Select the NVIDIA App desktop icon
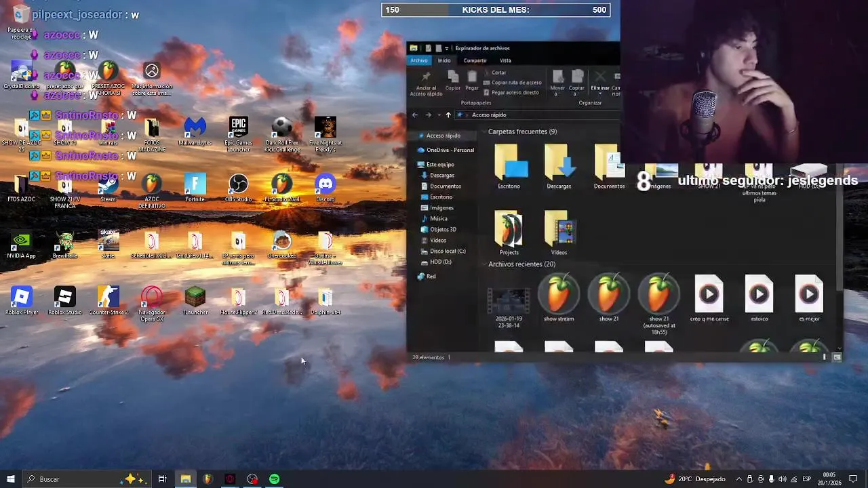The image size is (868, 488). pos(21,245)
